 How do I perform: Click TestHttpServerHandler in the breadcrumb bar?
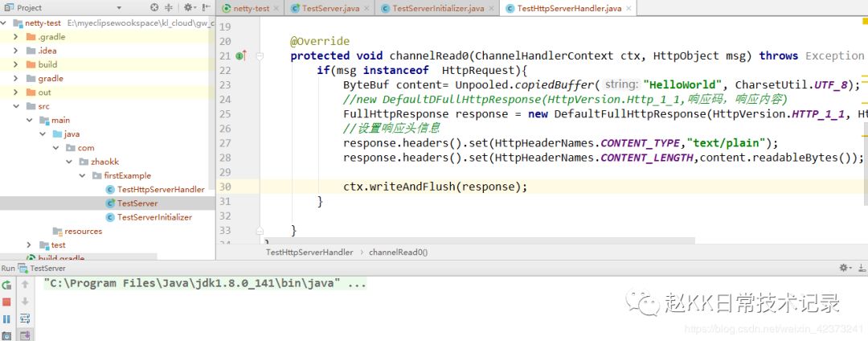[309, 252]
